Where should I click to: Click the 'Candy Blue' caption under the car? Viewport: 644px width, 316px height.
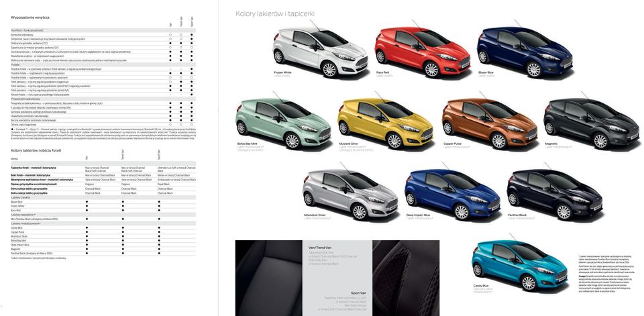pyautogui.click(x=480, y=286)
